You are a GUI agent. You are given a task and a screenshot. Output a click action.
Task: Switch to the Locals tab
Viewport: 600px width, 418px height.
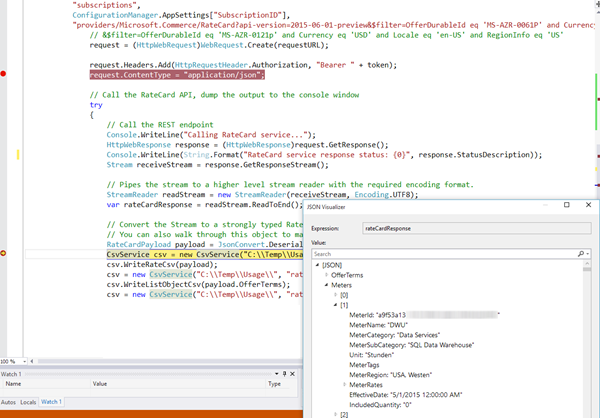29,402
